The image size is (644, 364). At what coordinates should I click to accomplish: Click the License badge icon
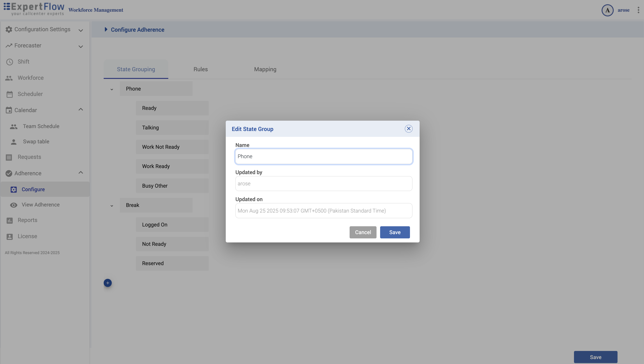tap(9, 237)
